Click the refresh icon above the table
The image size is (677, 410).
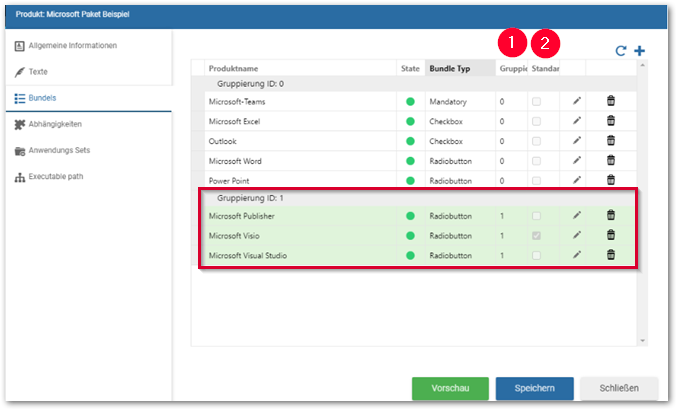click(x=620, y=51)
